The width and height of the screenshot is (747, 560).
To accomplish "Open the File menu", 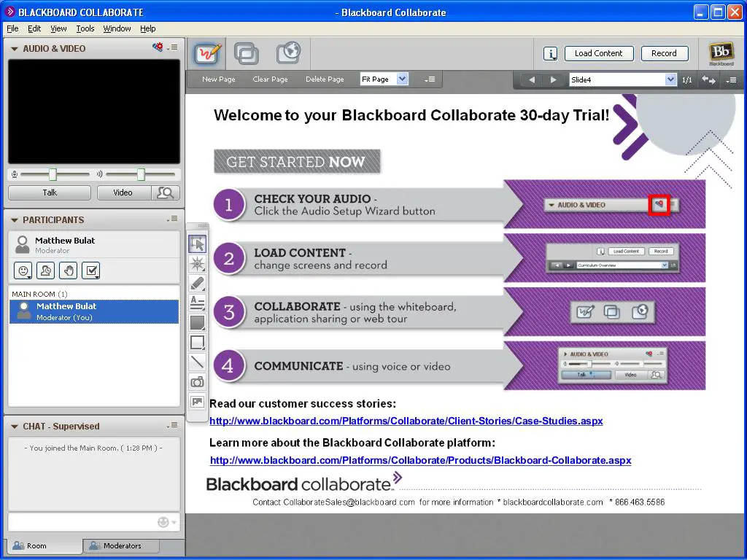I will pyautogui.click(x=12, y=28).
